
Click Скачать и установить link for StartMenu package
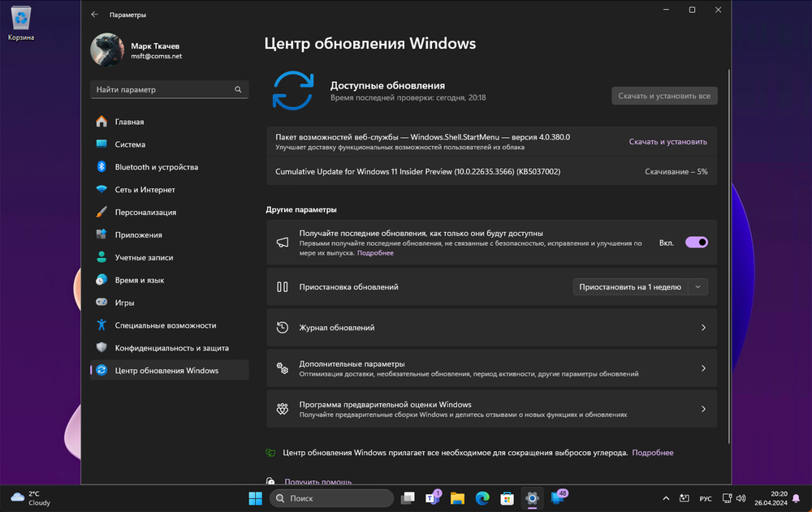tap(667, 141)
